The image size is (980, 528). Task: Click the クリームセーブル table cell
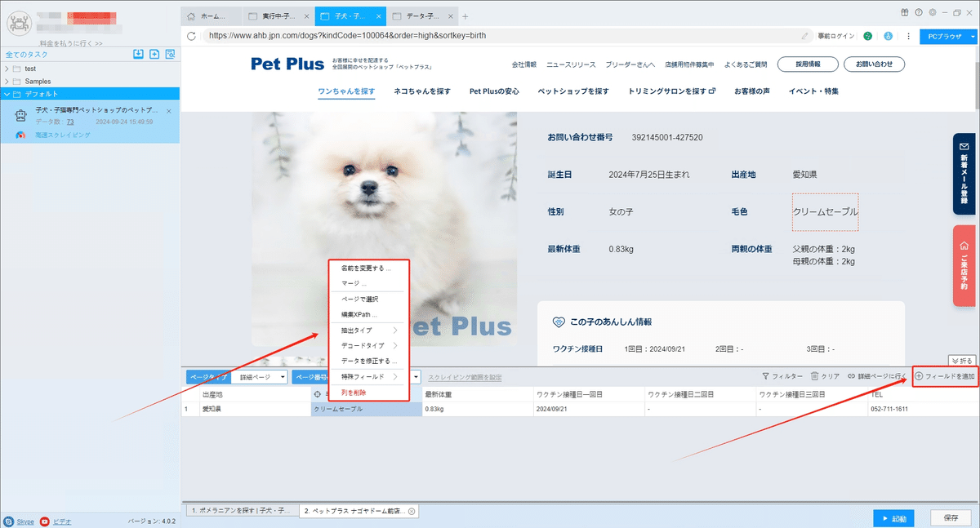coord(367,409)
